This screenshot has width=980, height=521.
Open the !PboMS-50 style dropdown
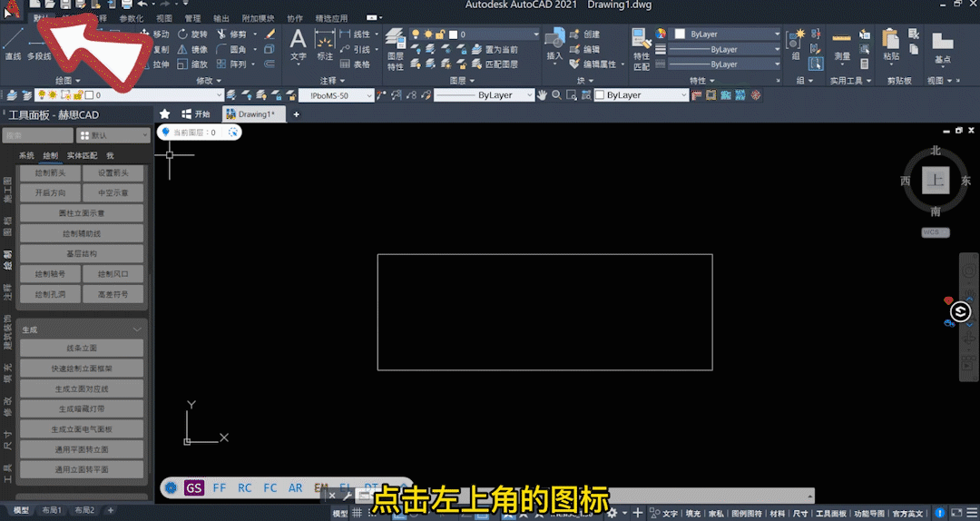point(337,95)
